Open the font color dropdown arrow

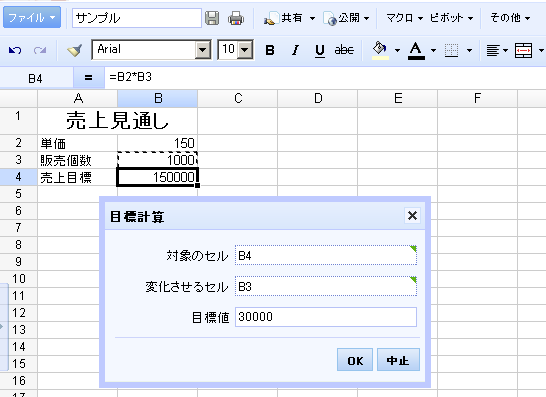[434, 50]
